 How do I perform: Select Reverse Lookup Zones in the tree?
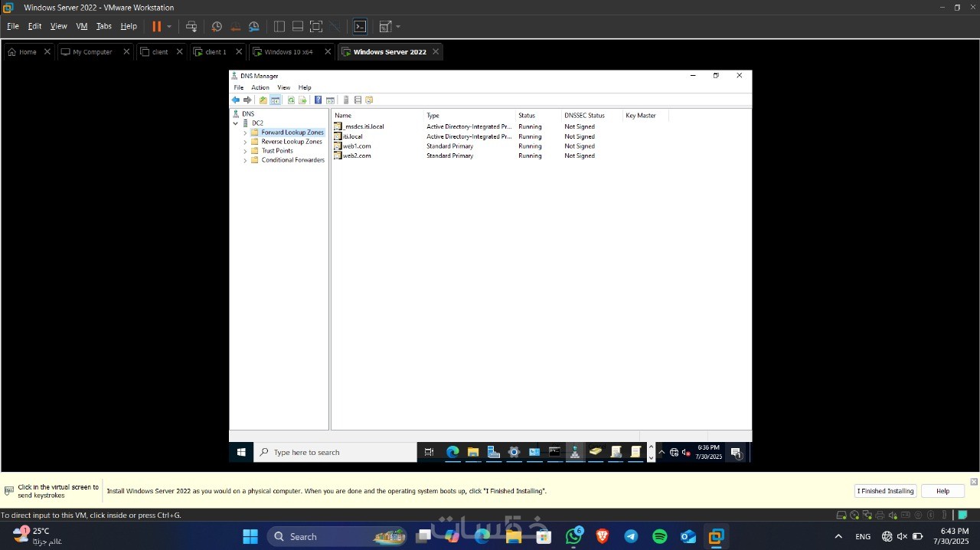point(292,142)
